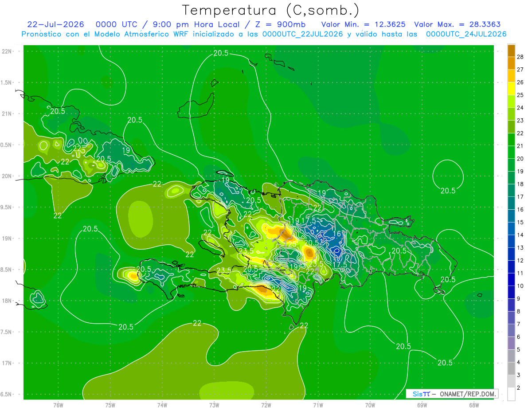Image resolution: width=532 pixels, height=411 pixels.
Task: Click the 21 label on the color scale
Action: 520,146
